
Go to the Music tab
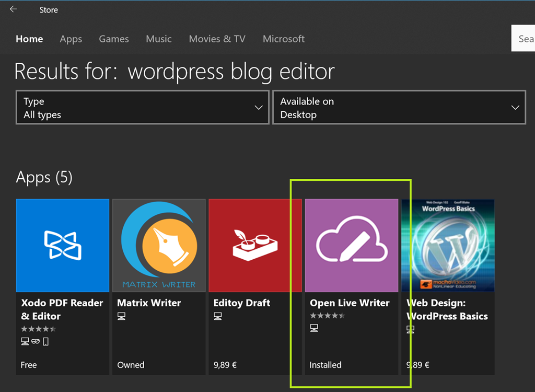tap(159, 39)
